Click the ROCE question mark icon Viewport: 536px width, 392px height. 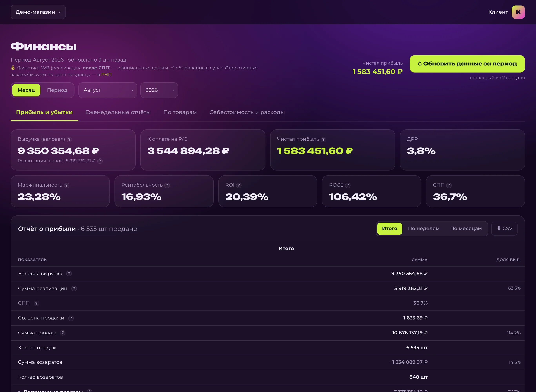pos(348,185)
